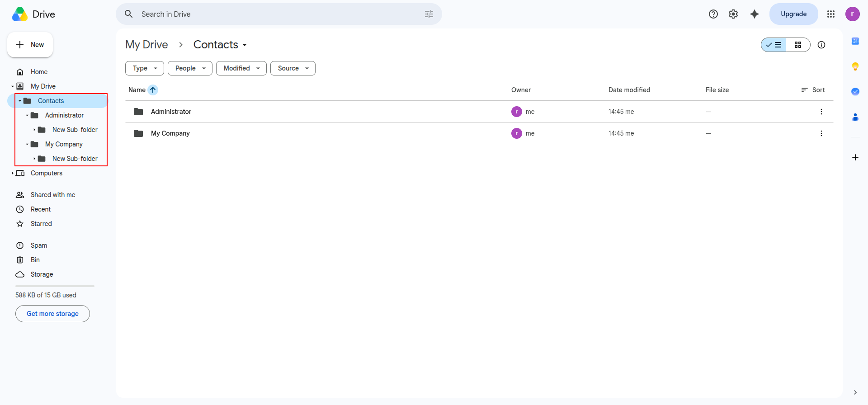Image resolution: width=868 pixels, height=405 pixels.
Task: Collapse the My Company tree arrow
Action: (27, 144)
